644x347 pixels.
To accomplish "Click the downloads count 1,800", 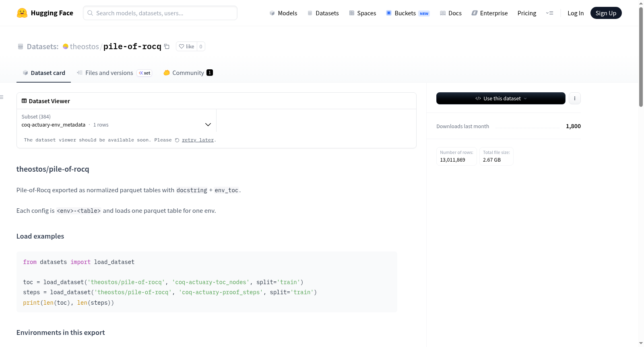I will pyautogui.click(x=573, y=126).
